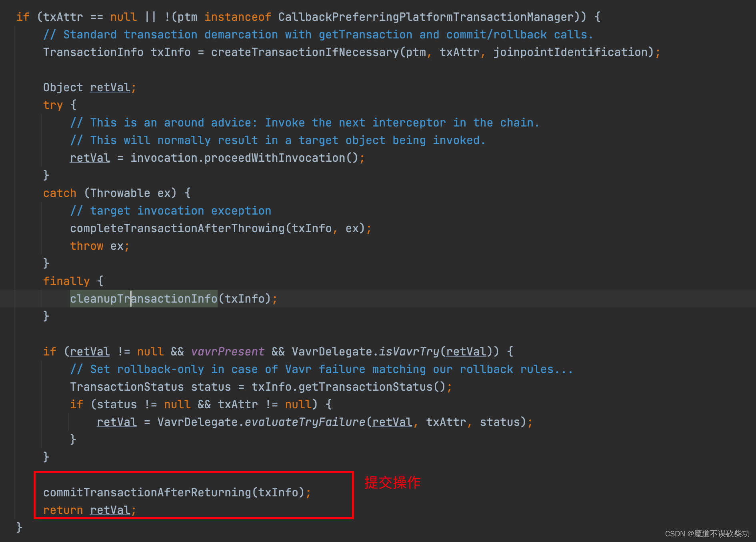Place cursor on the try keyword

(53, 105)
